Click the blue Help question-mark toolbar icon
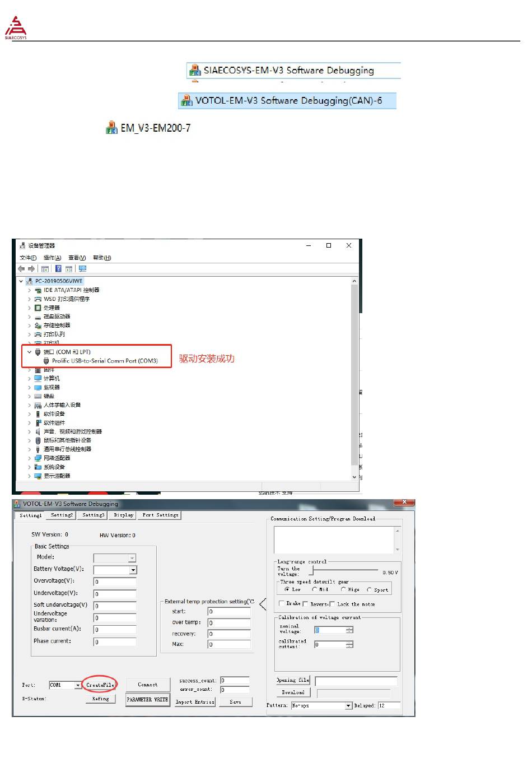The width and height of the screenshot is (532, 772). [x=58, y=269]
